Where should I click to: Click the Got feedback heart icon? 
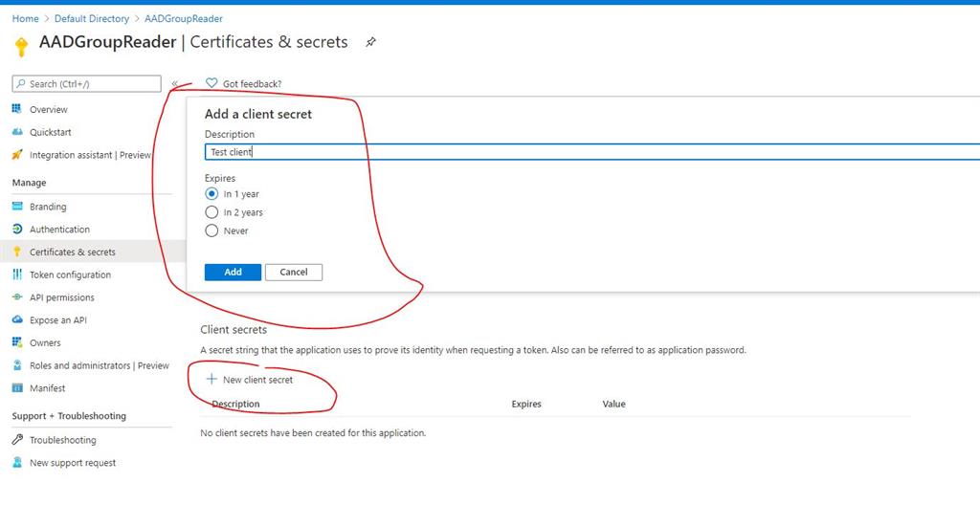(212, 83)
